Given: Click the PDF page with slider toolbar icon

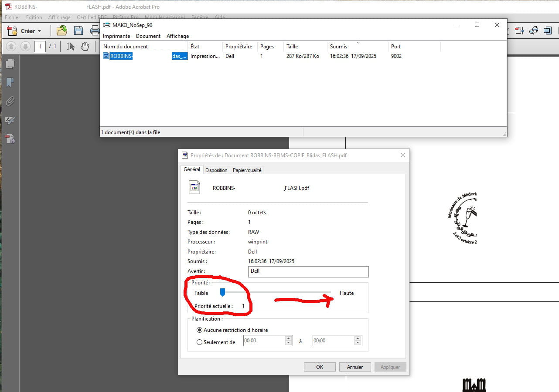Looking at the screenshot, I should (x=519, y=30).
